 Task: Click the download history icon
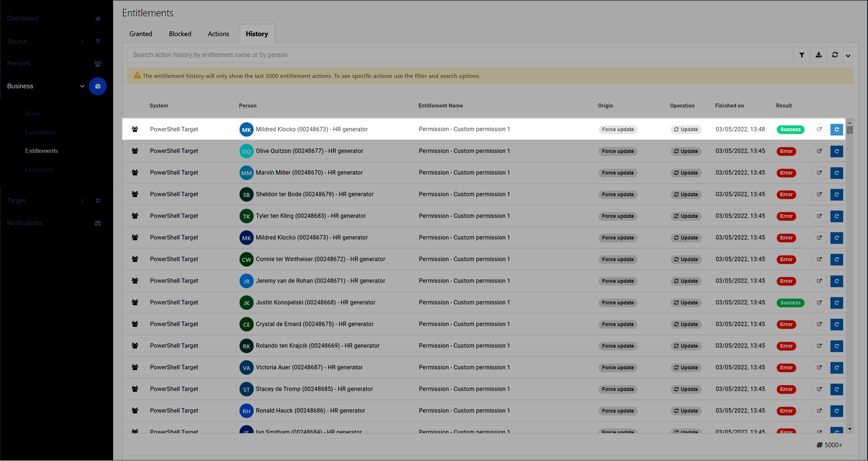tap(818, 55)
